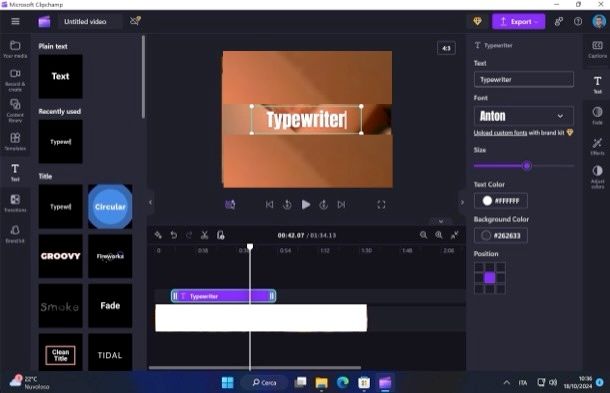The height and width of the screenshot is (393, 610).
Task: Choose the Fireworks title style
Action: pos(110,256)
